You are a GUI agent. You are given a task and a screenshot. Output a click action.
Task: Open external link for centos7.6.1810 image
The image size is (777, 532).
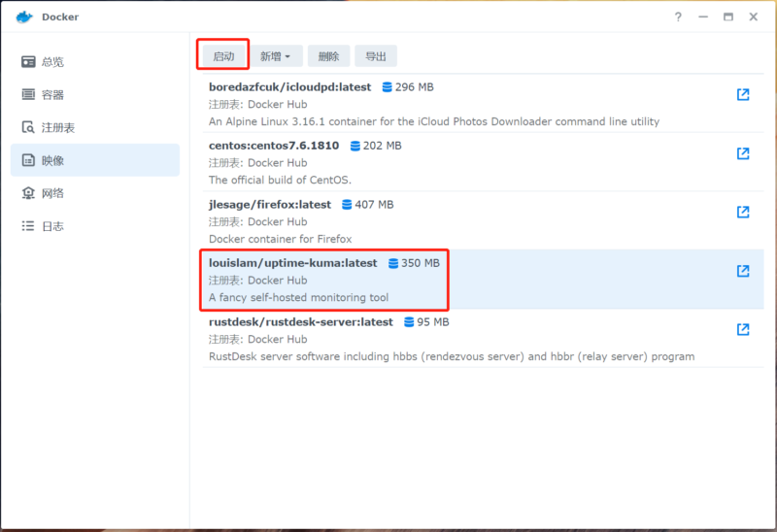743,153
